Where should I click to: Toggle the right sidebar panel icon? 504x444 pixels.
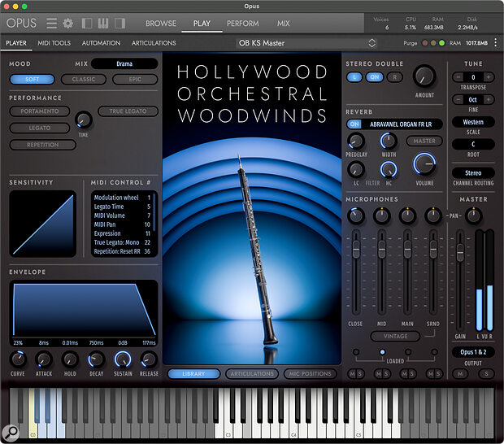tap(119, 23)
